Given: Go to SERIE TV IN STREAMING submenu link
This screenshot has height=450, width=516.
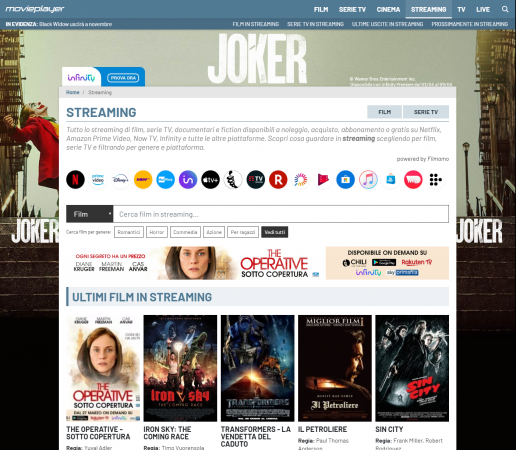Looking at the screenshot, I should pos(315,24).
